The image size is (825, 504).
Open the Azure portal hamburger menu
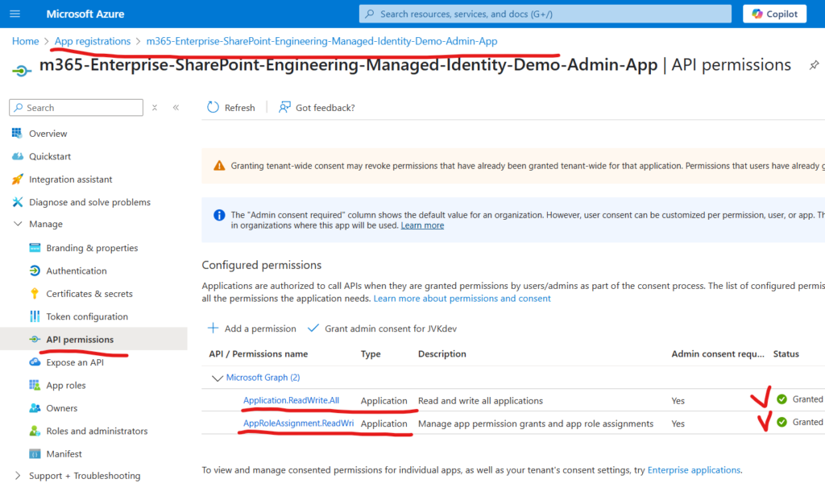[x=16, y=14]
